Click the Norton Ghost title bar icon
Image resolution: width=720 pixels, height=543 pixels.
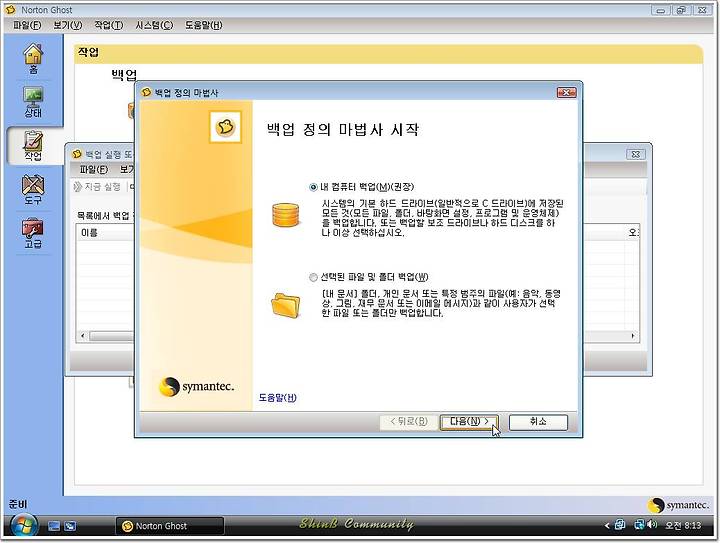point(10,9)
